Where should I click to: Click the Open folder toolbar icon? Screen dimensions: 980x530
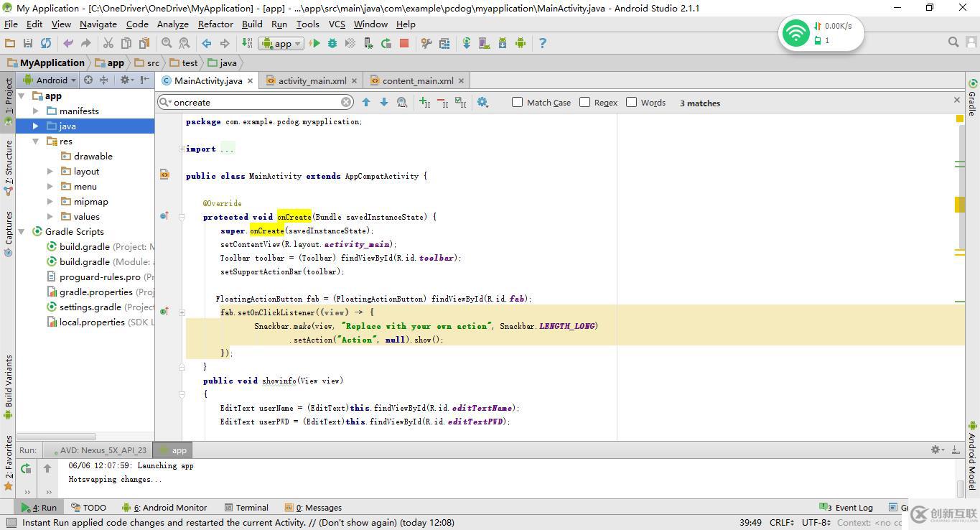click(10, 43)
